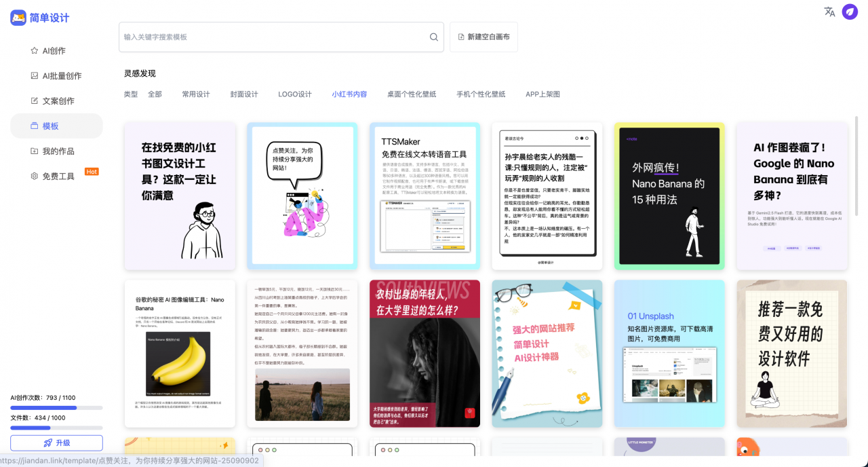
Task: Select the 常用设计 category
Action: [x=196, y=94]
